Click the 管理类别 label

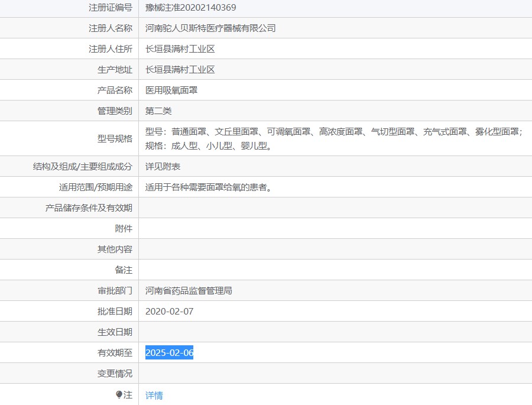(x=115, y=111)
